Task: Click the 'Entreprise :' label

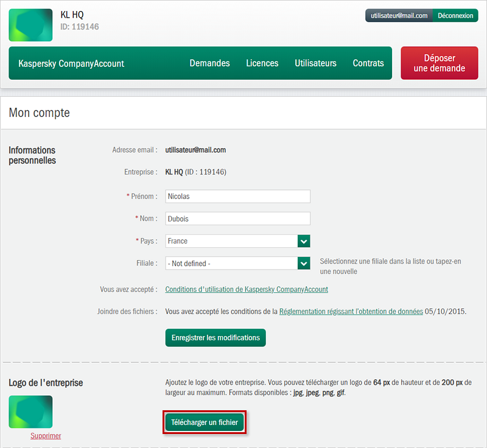Action: 141,172
